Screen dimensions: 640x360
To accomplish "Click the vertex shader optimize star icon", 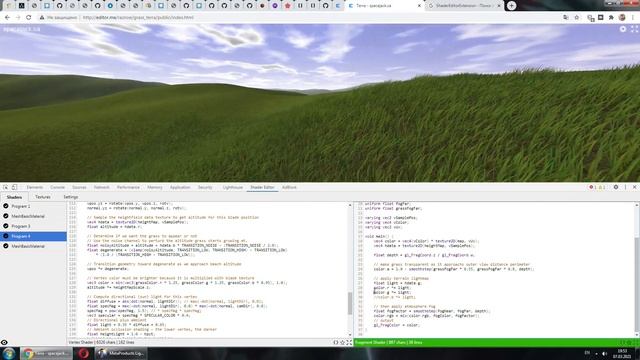I will pyautogui.click(x=342, y=342).
